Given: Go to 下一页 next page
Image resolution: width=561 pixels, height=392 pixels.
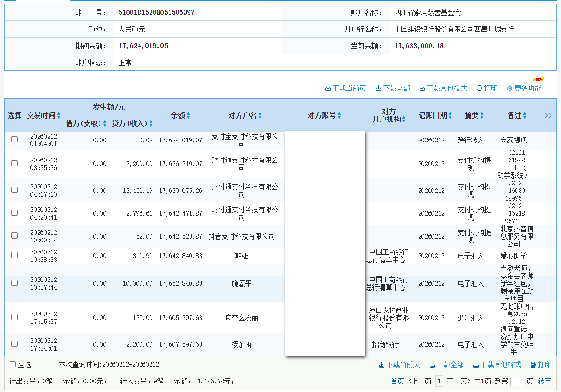Looking at the screenshot, I should pos(459,381).
